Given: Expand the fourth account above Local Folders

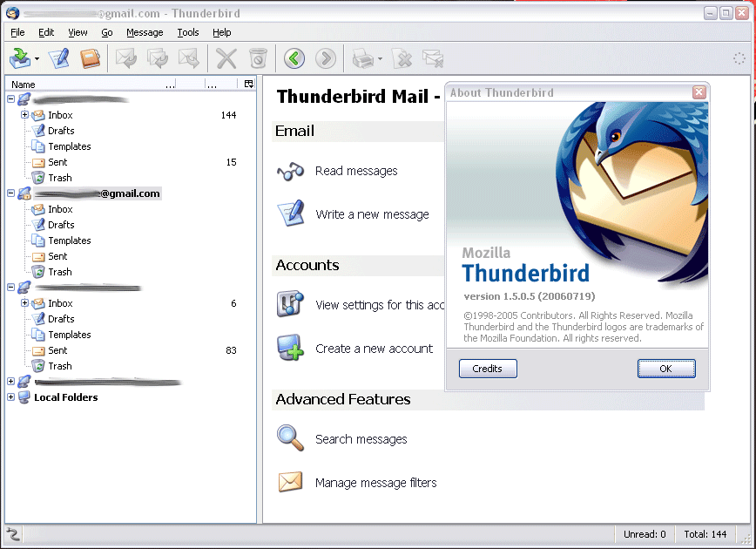Looking at the screenshot, I should pos(10,381).
